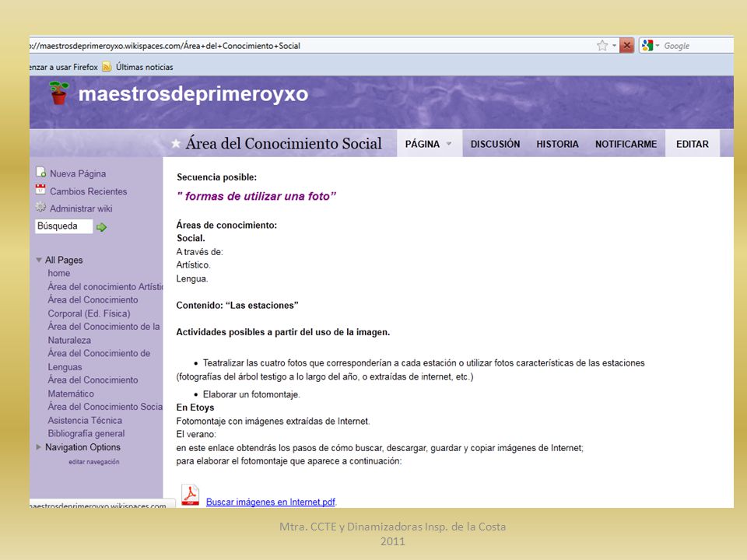This screenshot has width=747, height=560.
Task: Focus the Búsqueda search field
Action: [64, 226]
